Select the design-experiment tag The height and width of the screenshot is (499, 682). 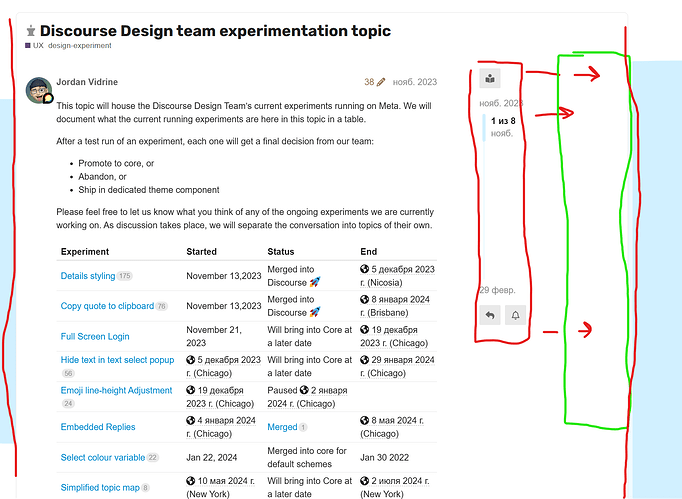click(x=80, y=45)
